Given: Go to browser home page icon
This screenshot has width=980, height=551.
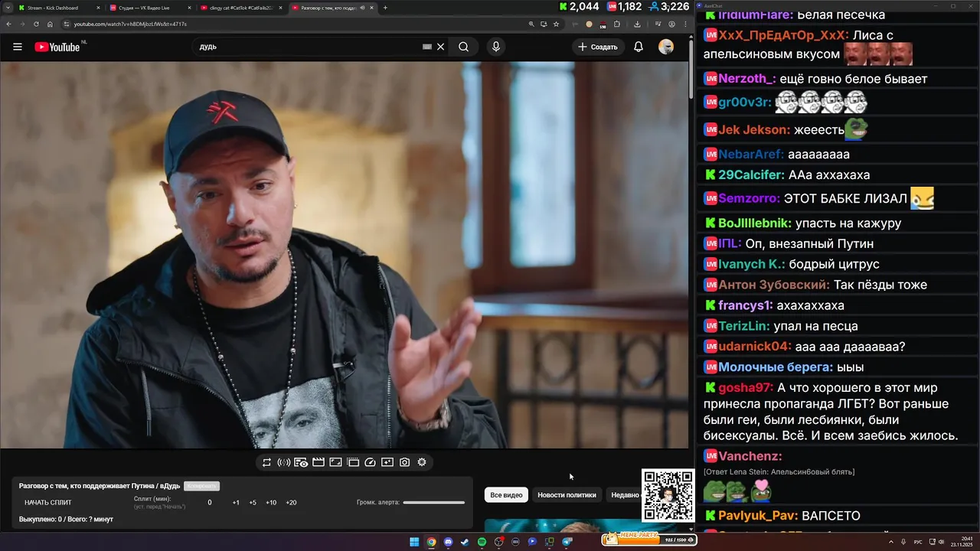Looking at the screenshot, I should (50, 24).
